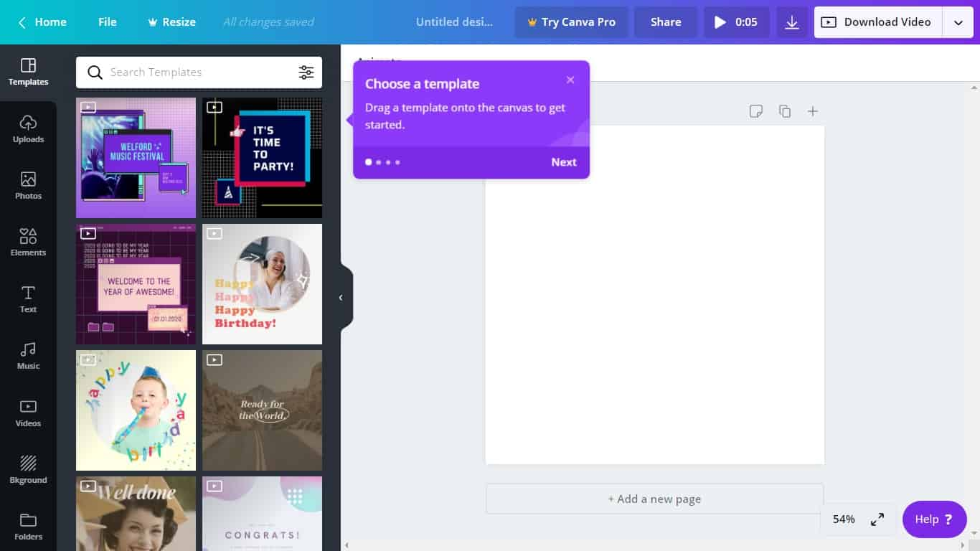The image size is (980, 551).
Task: Open the search filter options
Action: 306,72
